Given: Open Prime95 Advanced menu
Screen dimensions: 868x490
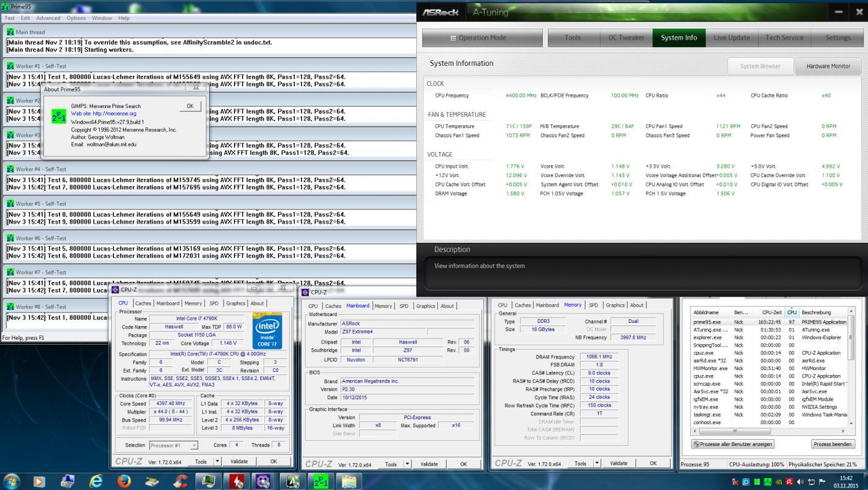Looking at the screenshot, I should point(48,18).
